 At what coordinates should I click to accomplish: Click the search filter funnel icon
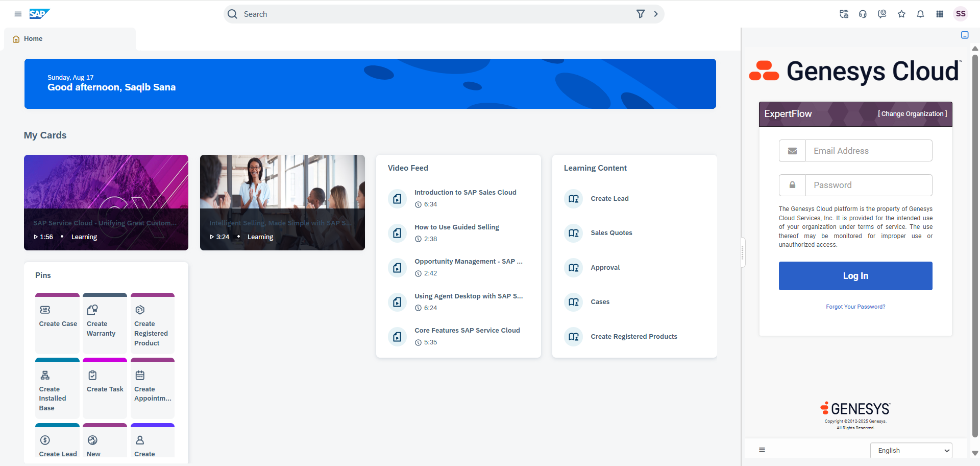click(x=640, y=14)
